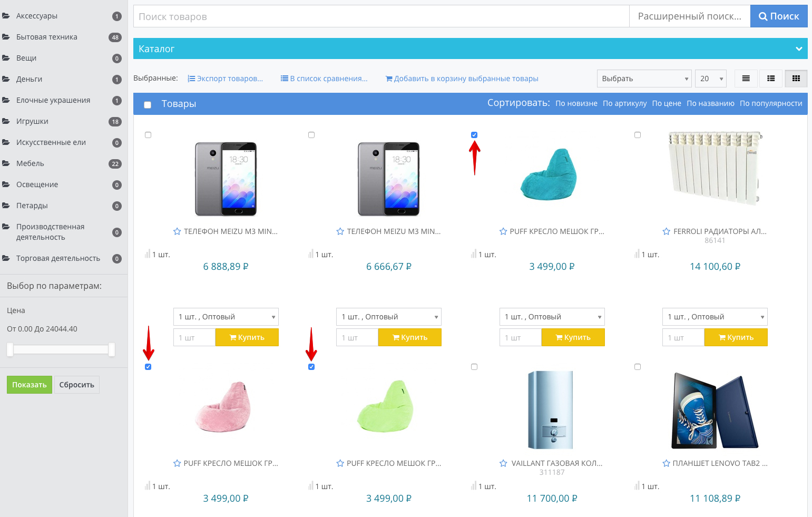Switch to the grid tile view icon
812x517 pixels.
click(796, 79)
